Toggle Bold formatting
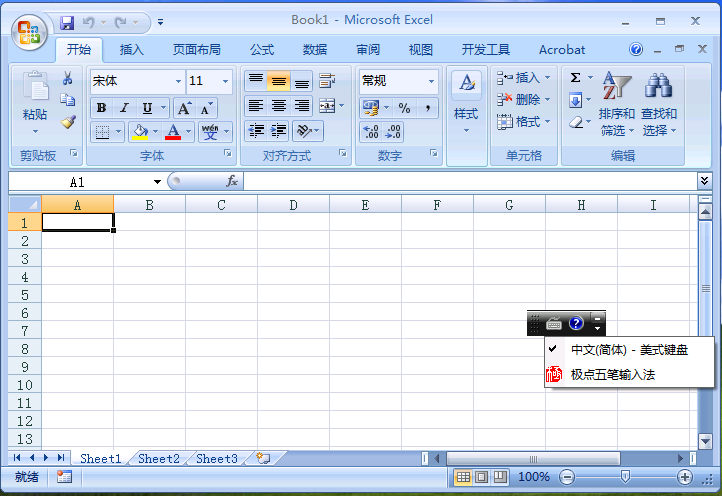Viewport: 722px width, 496px height. click(101, 108)
